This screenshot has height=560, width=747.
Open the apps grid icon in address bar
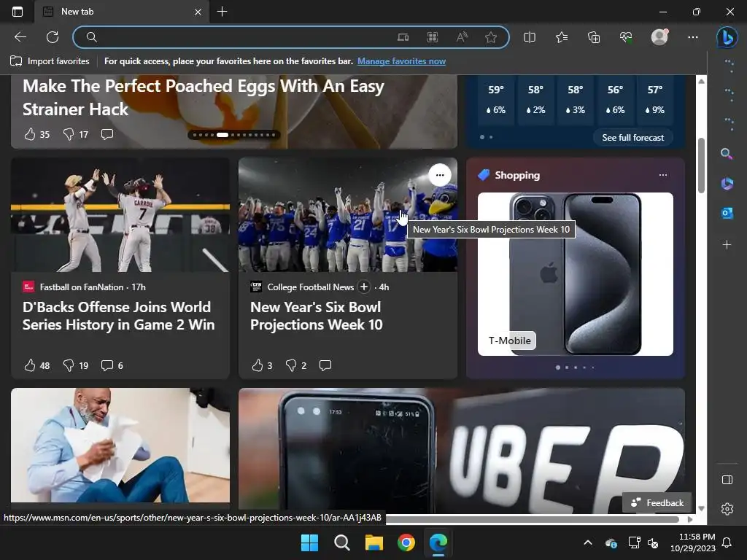click(x=432, y=37)
